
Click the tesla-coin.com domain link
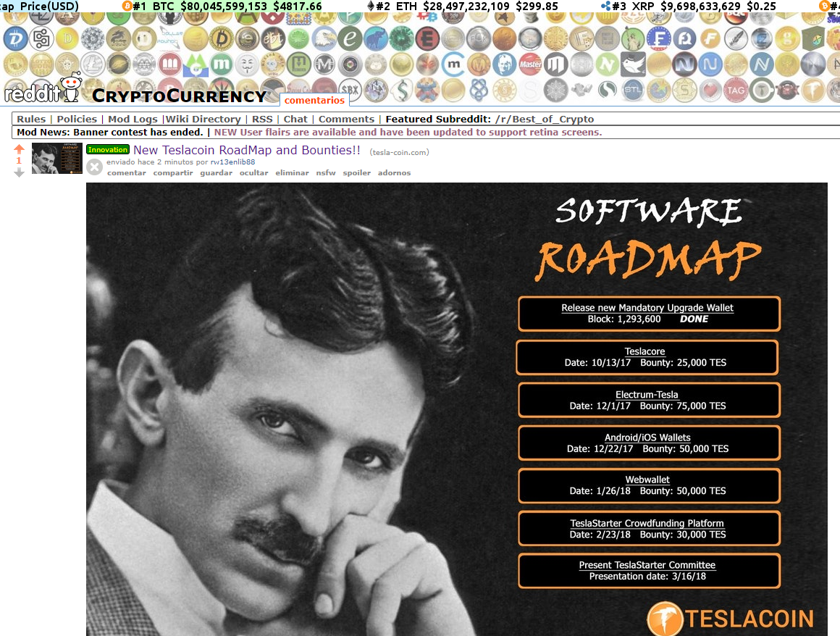pos(399,152)
